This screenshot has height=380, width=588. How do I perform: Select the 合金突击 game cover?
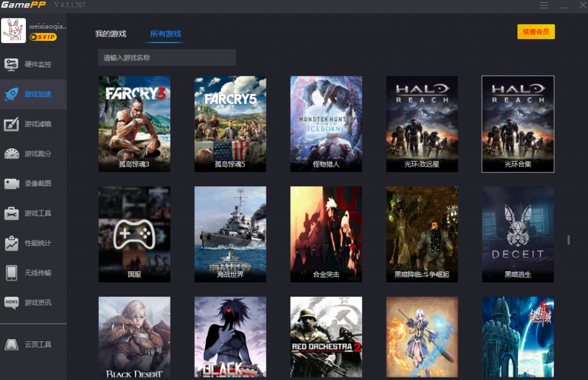pyautogui.click(x=326, y=235)
